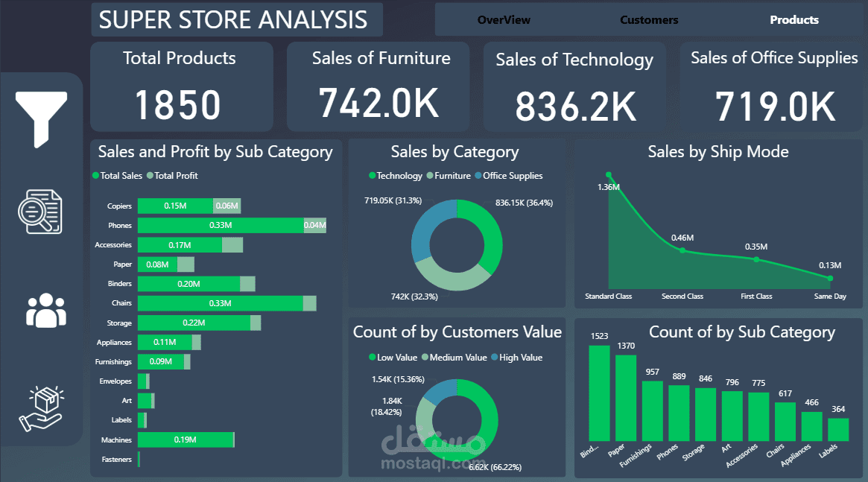Select the Storage sales bar 0.22M
Screen dimensions: 868x482
tap(194, 323)
